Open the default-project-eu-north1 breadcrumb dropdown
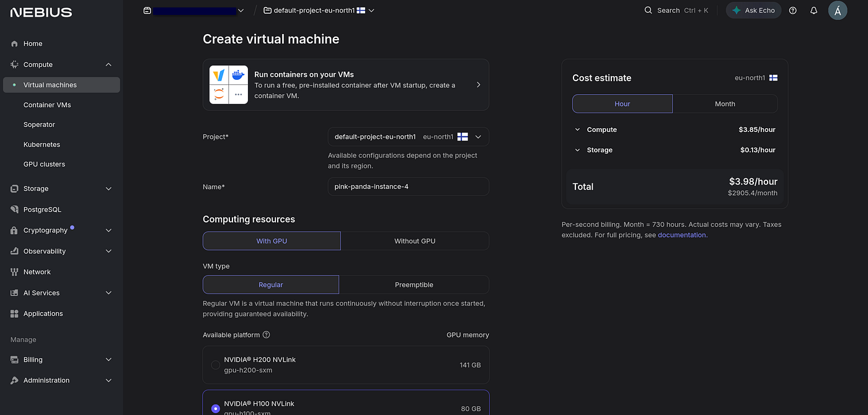The height and width of the screenshot is (415, 868). pyautogui.click(x=371, y=11)
